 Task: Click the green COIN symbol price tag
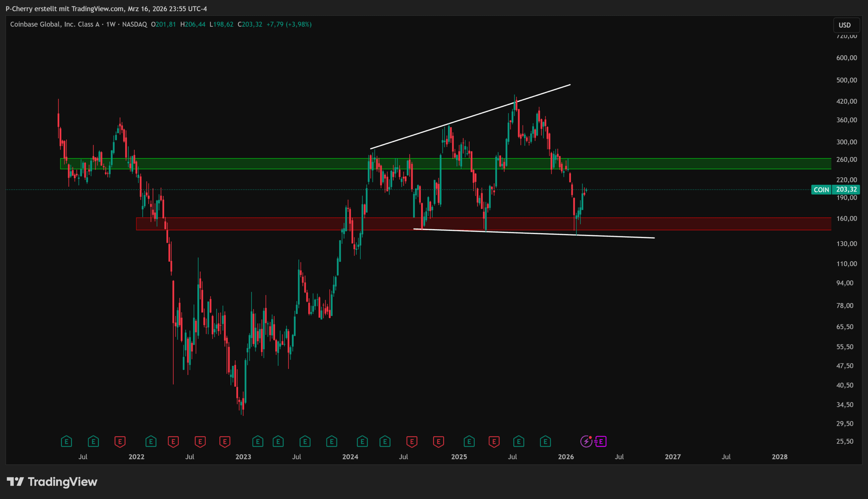coord(821,190)
